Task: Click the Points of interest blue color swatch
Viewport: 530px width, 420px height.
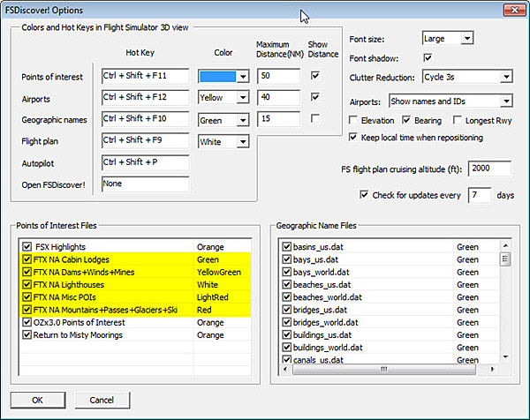Action: coord(217,76)
